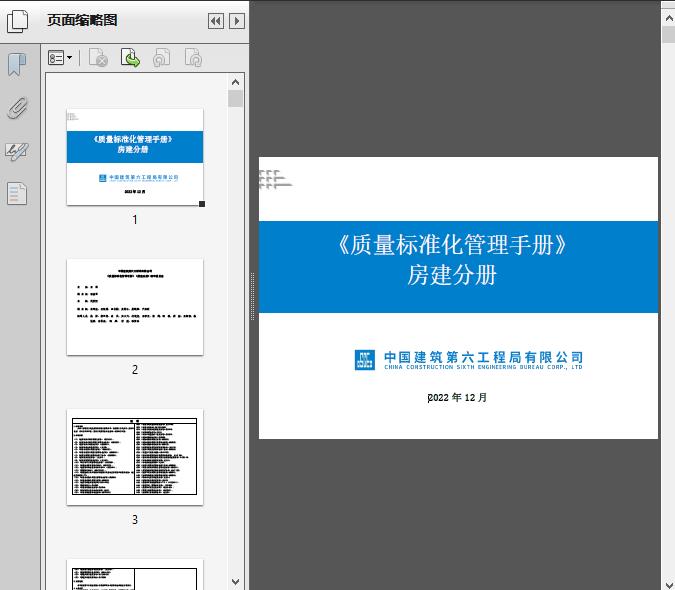Open the page thumbnails panel icon

[17, 21]
